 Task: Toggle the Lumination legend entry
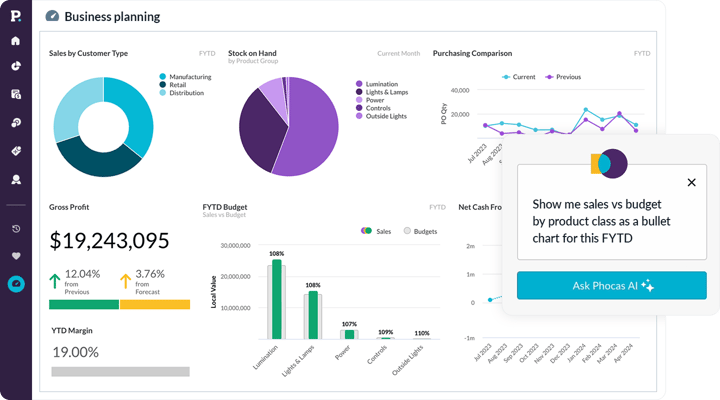[x=377, y=84]
